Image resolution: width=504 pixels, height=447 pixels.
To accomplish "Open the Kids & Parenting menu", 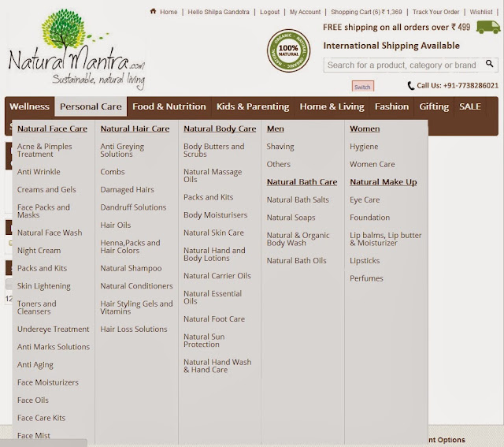I will point(253,106).
